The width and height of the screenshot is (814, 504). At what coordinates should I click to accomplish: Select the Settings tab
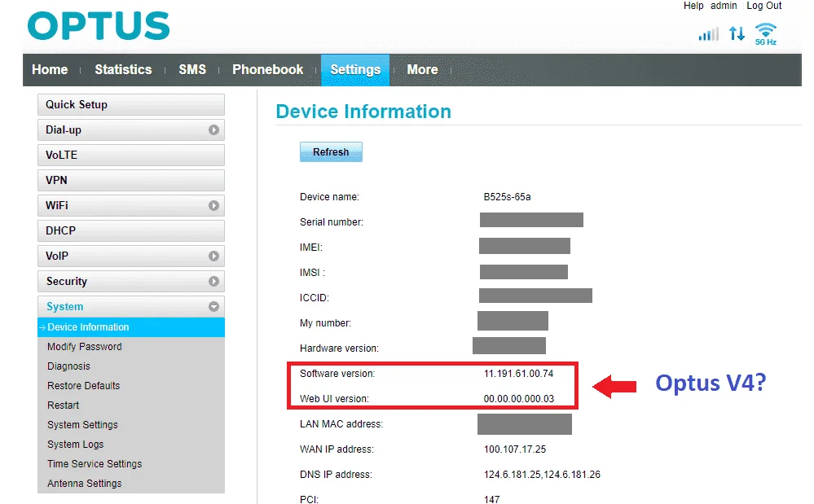pyautogui.click(x=355, y=70)
